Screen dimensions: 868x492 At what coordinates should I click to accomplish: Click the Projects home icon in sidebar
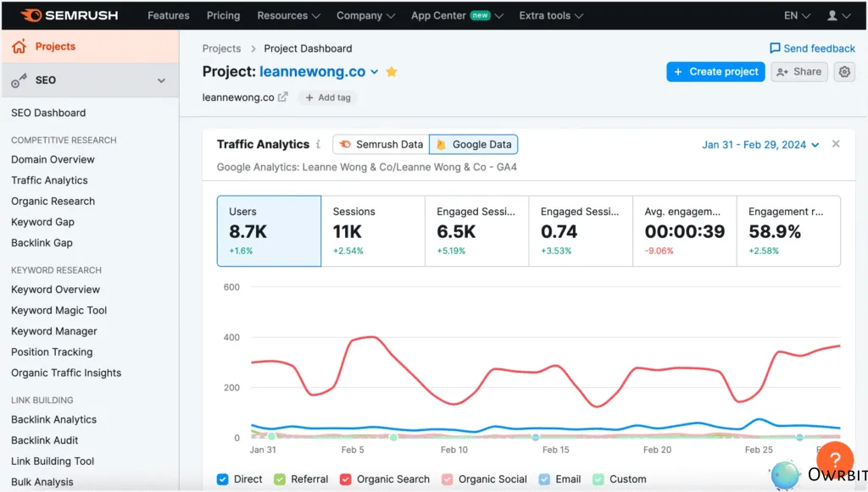(19, 46)
